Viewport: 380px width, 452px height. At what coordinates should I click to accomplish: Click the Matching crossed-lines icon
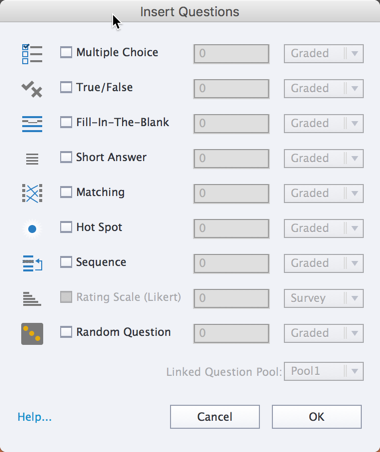pos(32,193)
